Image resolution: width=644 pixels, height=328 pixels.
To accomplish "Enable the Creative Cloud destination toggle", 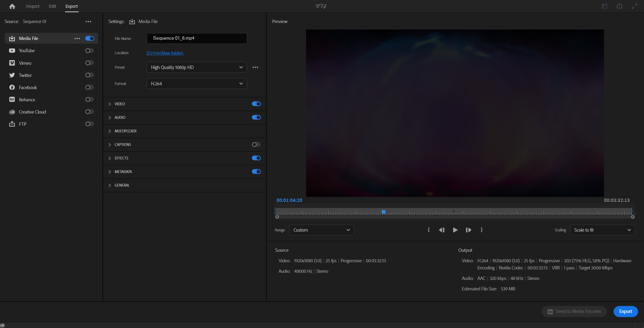I will pyautogui.click(x=90, y=111).
